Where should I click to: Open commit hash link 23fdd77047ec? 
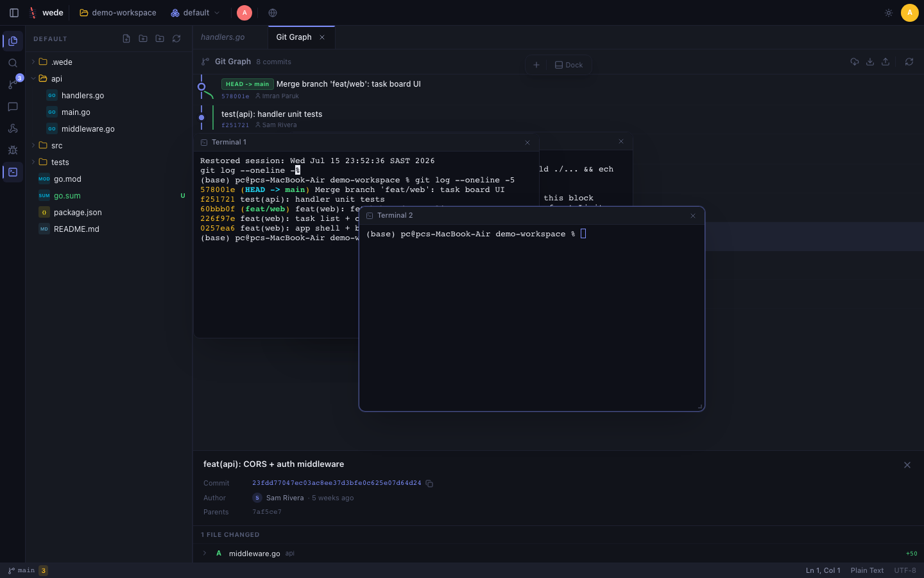[336, 483]
